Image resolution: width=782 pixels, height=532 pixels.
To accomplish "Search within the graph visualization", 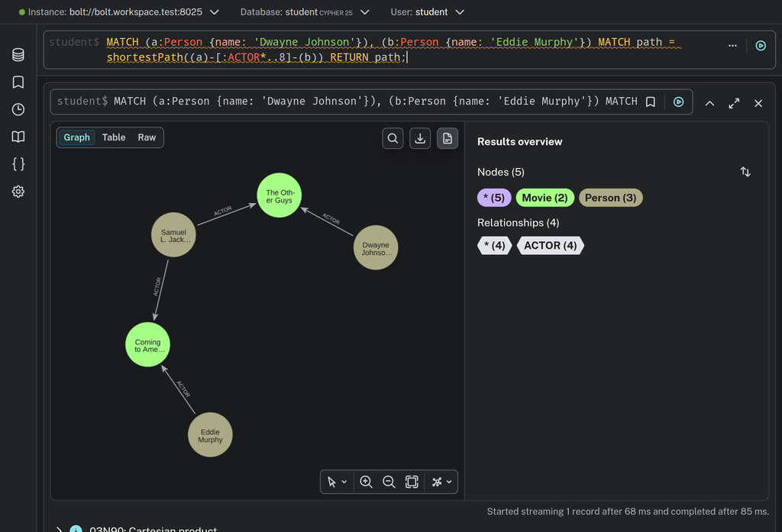I will (393, 139).
